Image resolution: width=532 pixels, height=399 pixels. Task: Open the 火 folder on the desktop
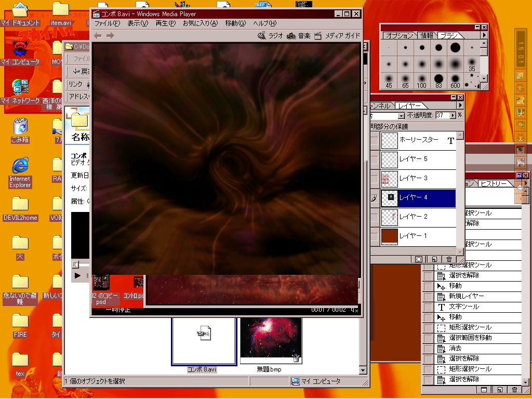20,248
